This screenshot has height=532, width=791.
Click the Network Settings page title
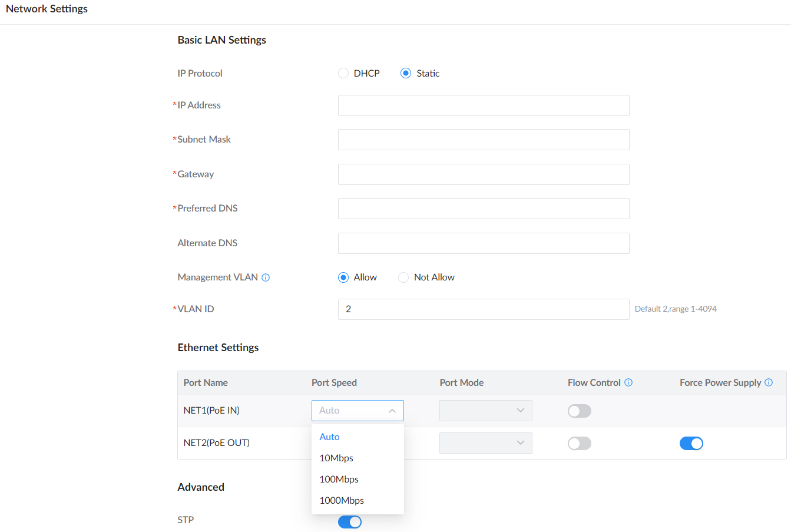pyautogui.click(x=47, y=9)
